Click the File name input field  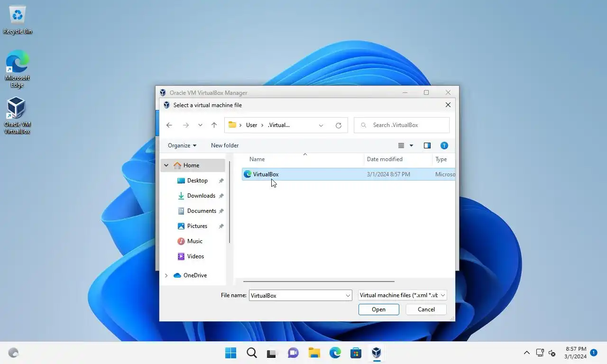pyautogui.click(x=296, y=295)
